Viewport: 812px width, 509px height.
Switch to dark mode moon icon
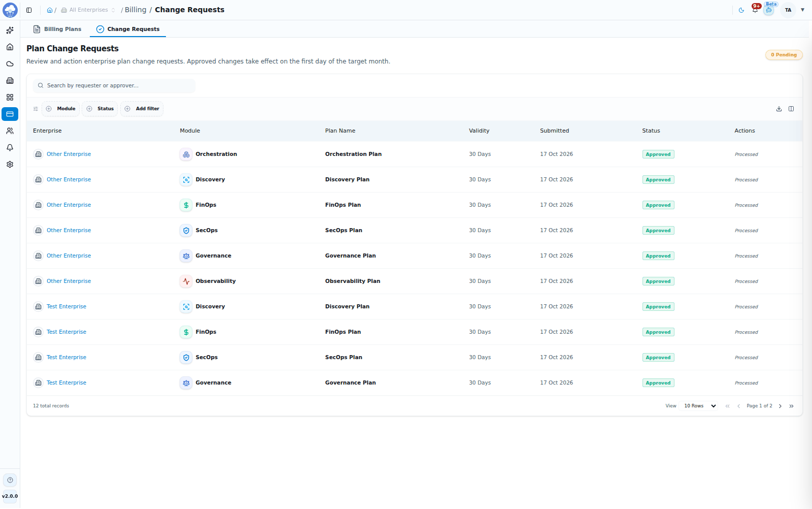(741, 10)
